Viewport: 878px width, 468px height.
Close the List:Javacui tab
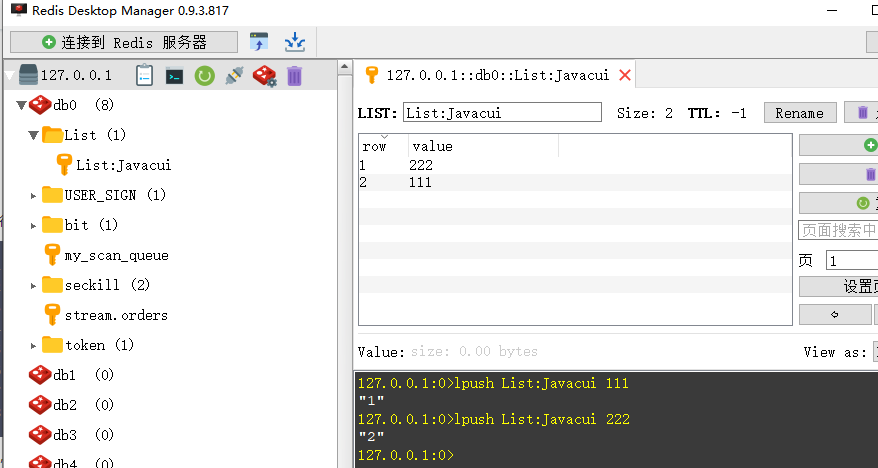(625, 75)
